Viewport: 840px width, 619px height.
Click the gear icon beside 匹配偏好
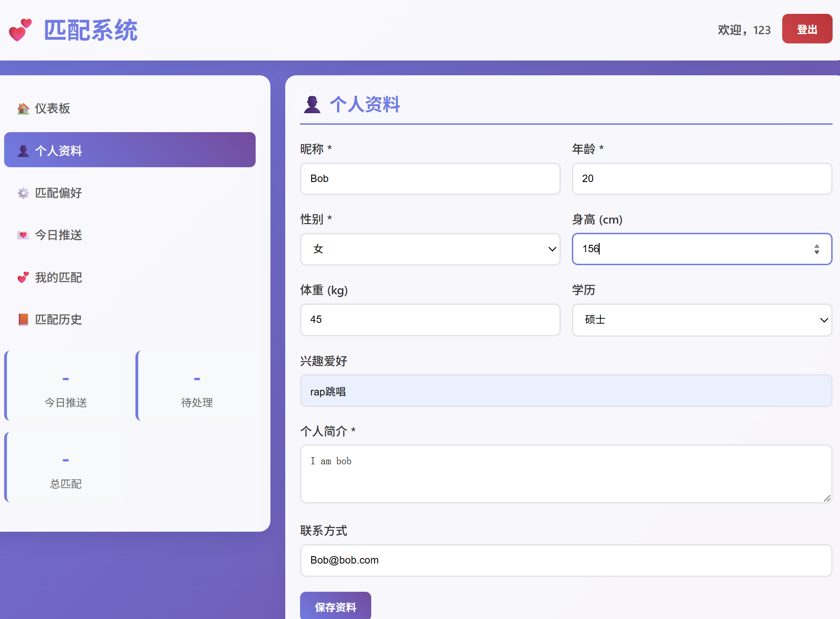(x=23, y=193)
